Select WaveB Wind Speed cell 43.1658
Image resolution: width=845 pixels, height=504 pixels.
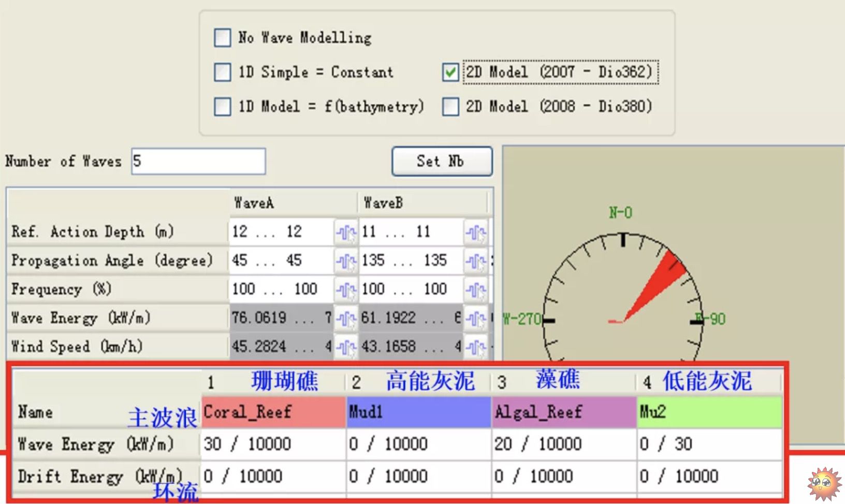point(411,346)
